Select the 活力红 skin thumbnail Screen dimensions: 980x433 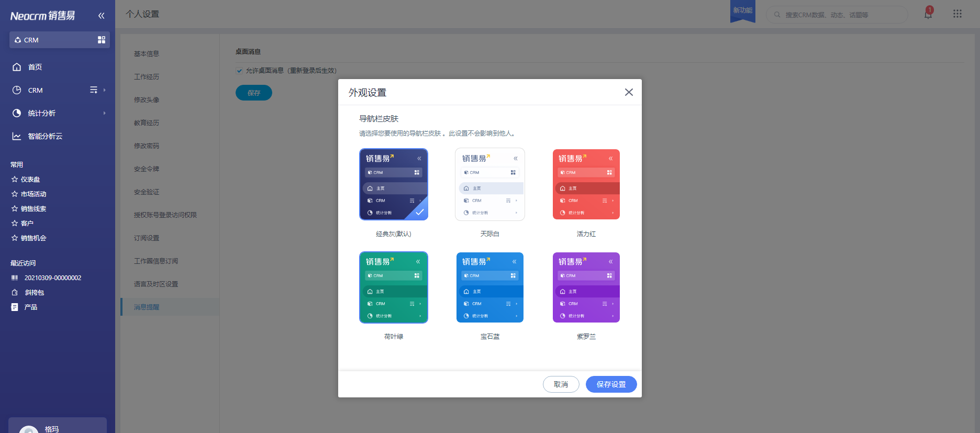(x=586, y=184)
